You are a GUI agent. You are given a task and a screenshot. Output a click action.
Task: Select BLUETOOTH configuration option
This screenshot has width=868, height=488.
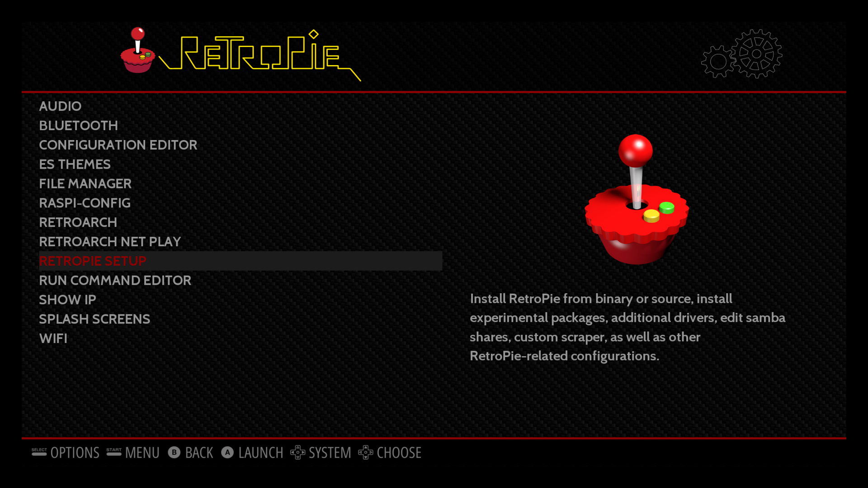click(78, 125)
